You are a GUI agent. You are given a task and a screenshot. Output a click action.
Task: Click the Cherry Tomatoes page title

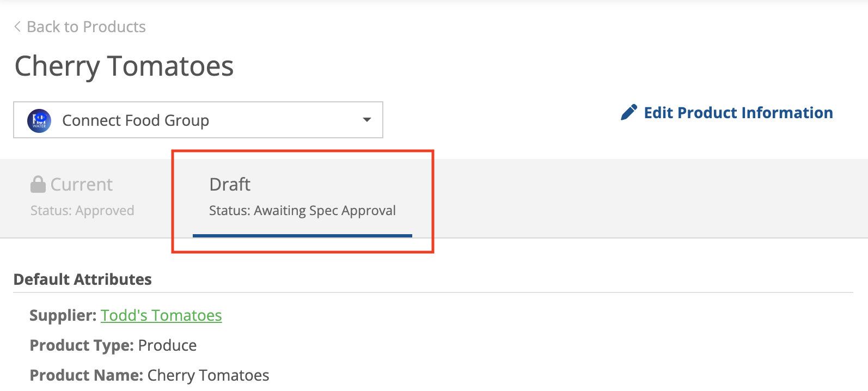[124, 66]
